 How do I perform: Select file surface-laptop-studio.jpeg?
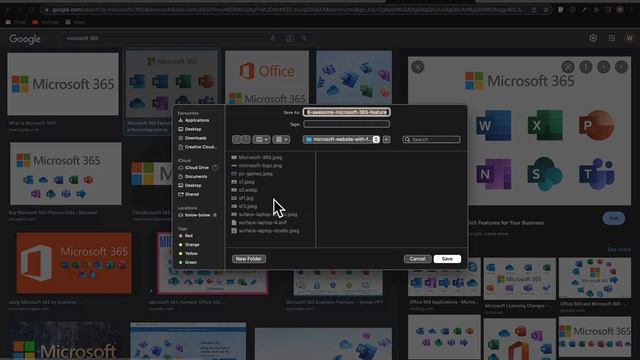tap(265, 231)
